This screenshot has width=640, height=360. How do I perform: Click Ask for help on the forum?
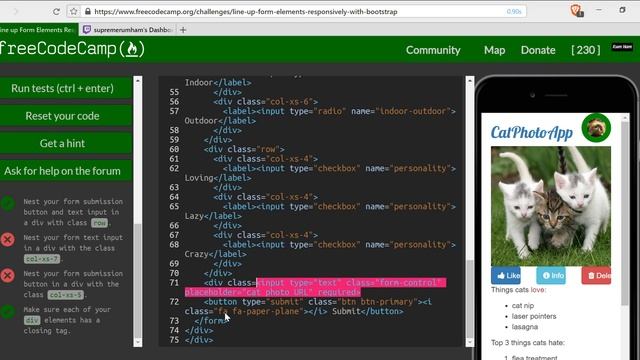click(x=66, y=171)
